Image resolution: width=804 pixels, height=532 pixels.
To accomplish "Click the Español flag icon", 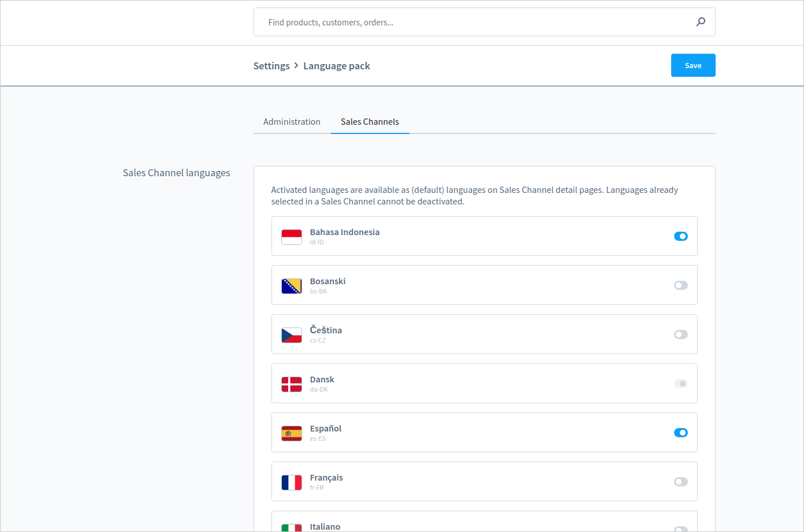I will tap(292, 433).
